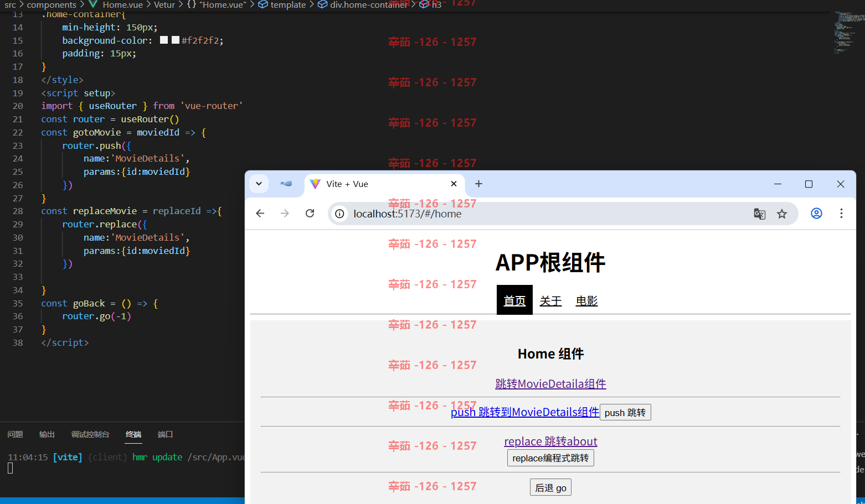Click the editor minimap preview
This screenshot has height=504, width=865.
tap(848, 32)
